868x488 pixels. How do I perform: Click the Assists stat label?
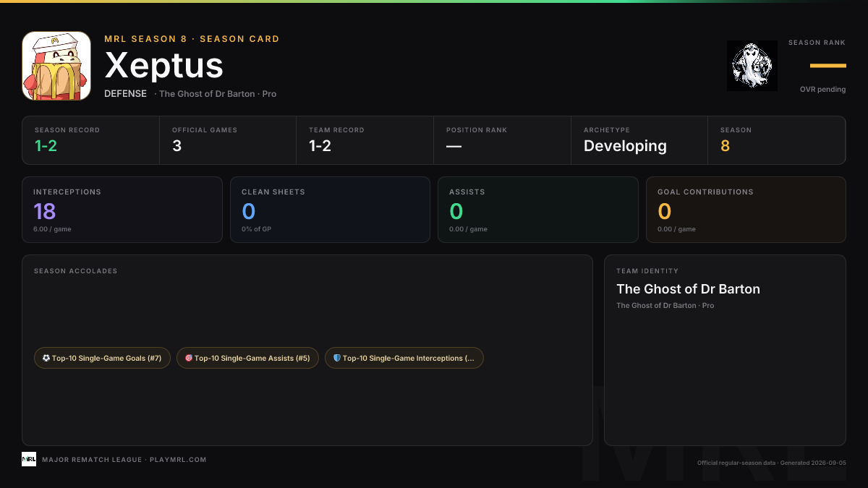click(467, 192)
